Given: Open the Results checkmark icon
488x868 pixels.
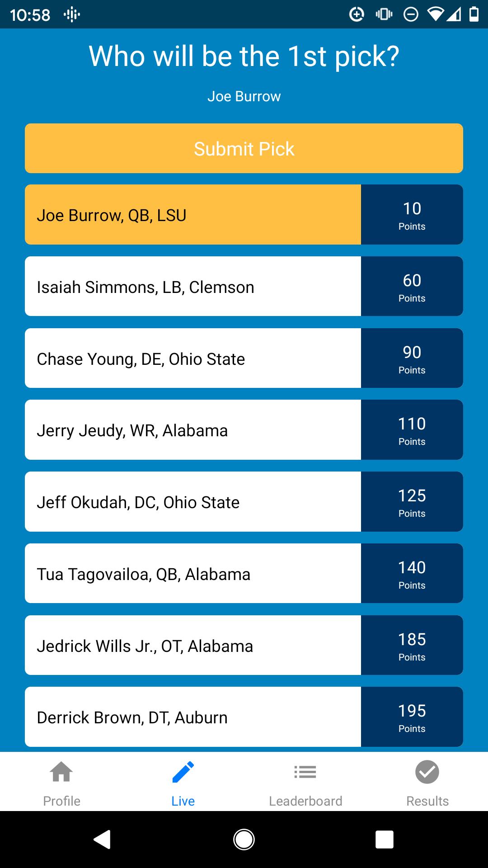Looking at the screenshot, I should pos(427,772).
